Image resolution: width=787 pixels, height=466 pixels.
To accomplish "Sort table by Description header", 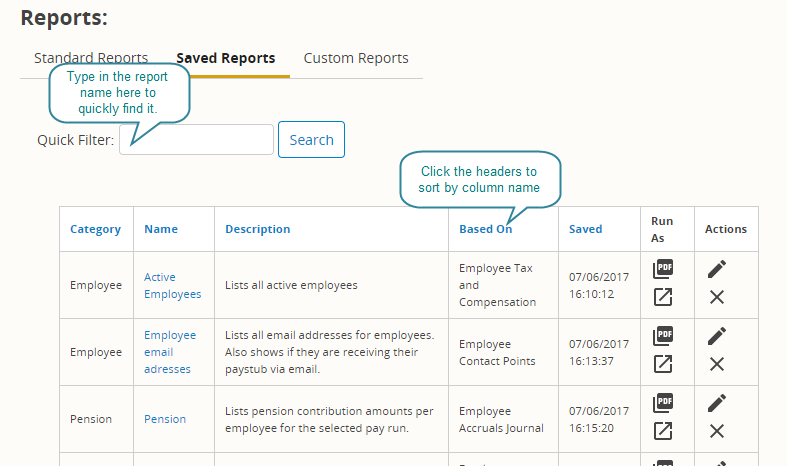I will (257, 229).
